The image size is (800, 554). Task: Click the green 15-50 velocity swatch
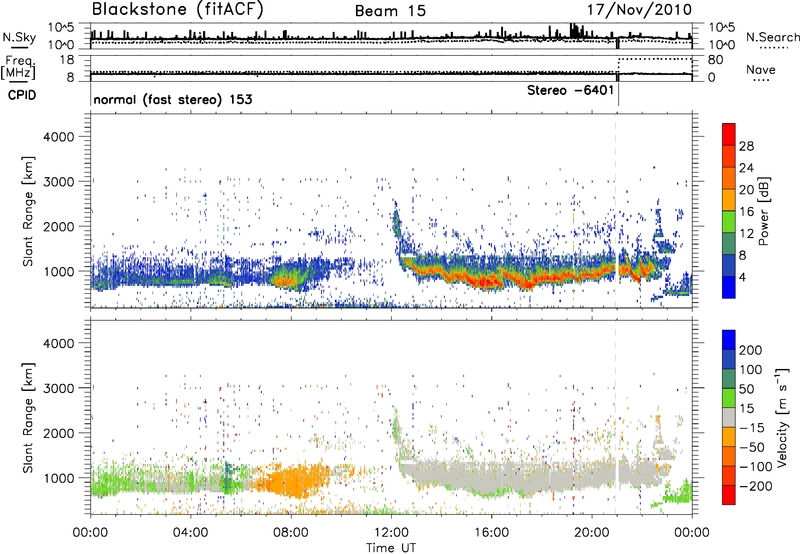tap(729, 398)
